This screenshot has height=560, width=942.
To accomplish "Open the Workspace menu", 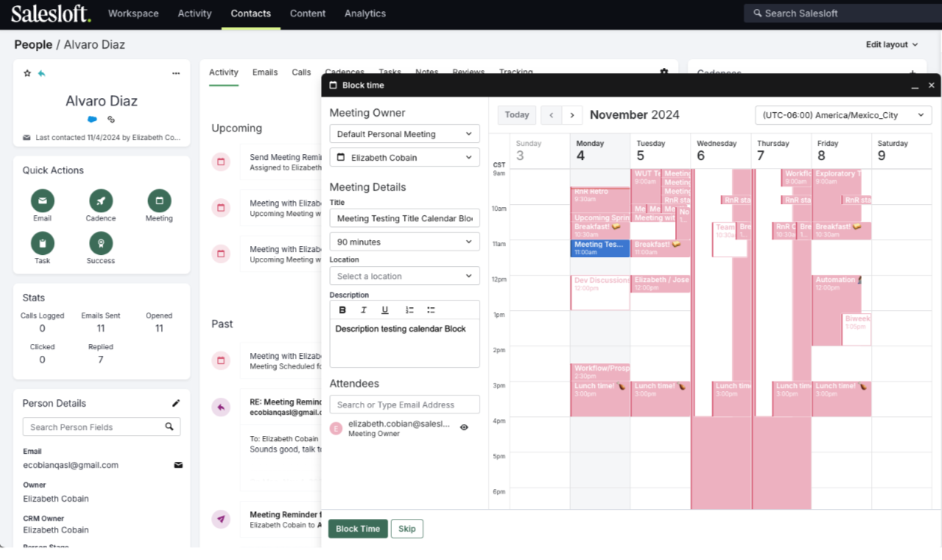I will pos(133,13).
